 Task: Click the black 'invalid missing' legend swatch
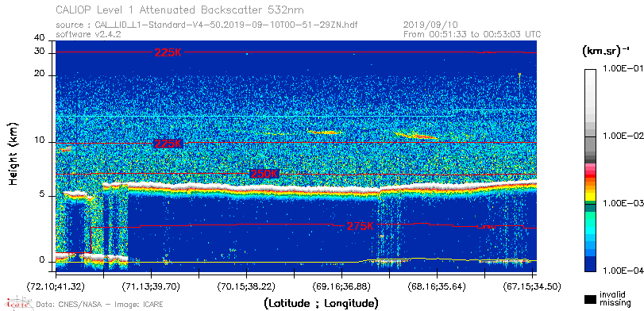[x=590, y=299]
